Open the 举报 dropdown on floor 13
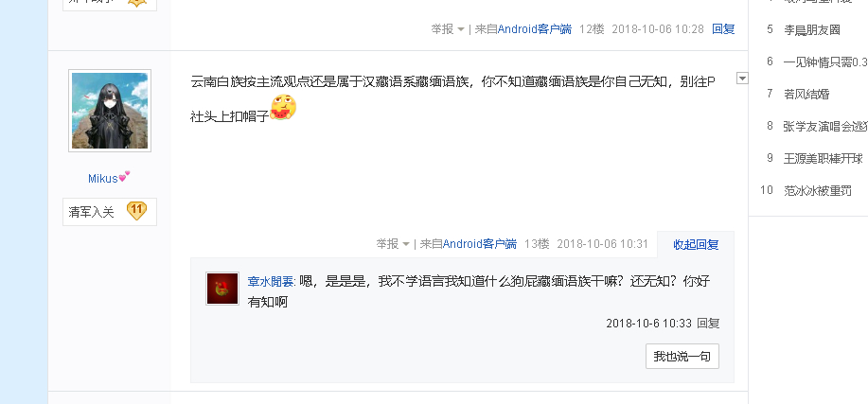This screenshot has width=868, height=404. pyautogui.click(x=393, y=244)
